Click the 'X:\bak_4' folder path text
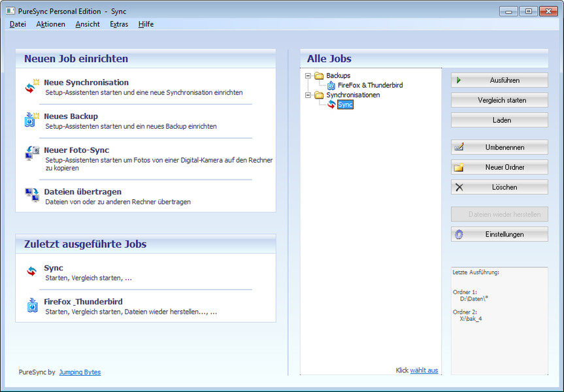564x392 pixels. point(471,319)
